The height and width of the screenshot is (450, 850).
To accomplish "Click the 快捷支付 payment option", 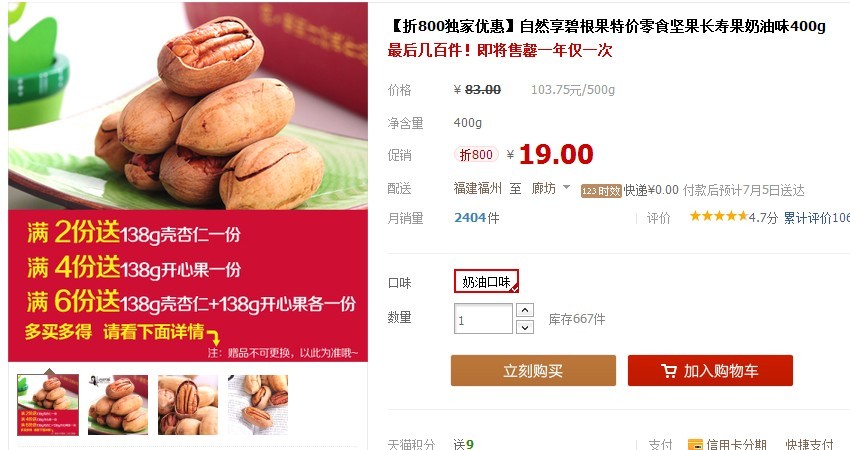I will click(809, 445).
